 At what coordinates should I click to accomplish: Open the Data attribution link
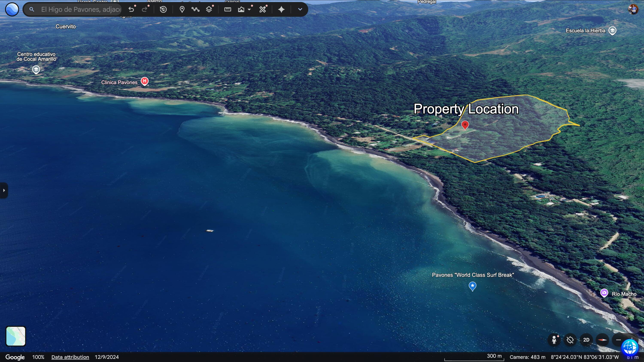[x=70, y=357]
